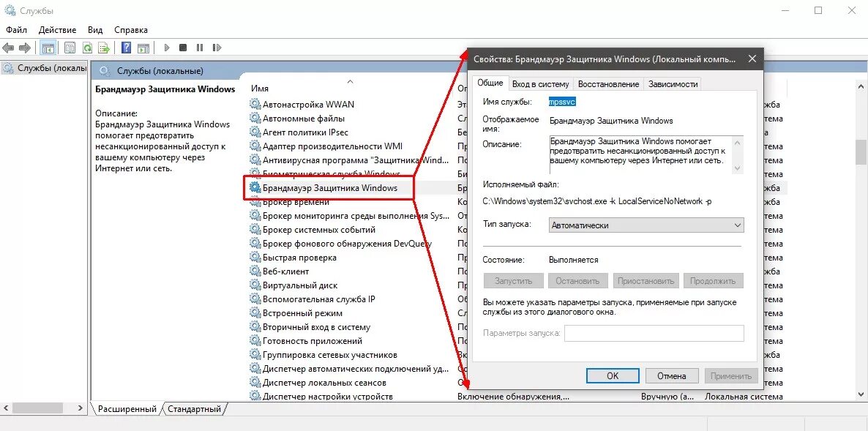Select Диспетчер автоматических подключений row
This screenshot has width=868, height=431.
(349, 369)
